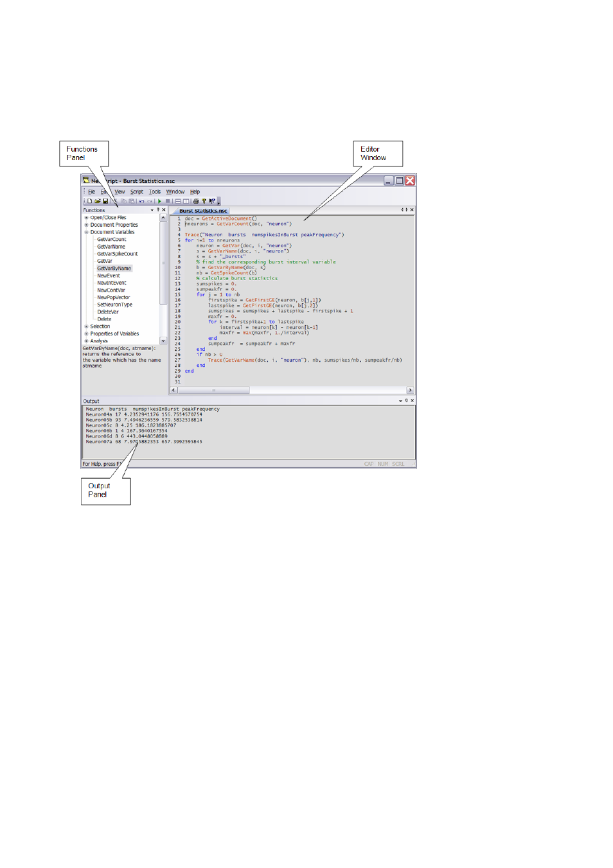Select GetVarCount in Functions tree
613x868 pixels.
[x=111, y=240]
